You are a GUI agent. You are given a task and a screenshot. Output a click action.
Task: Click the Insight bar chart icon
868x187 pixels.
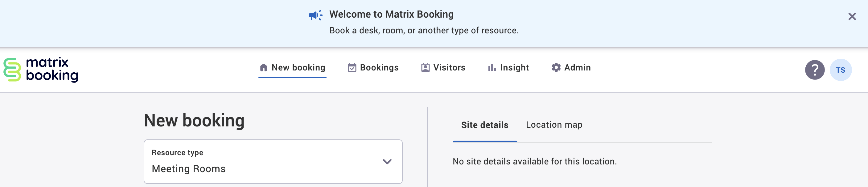(x=492, y=68)
